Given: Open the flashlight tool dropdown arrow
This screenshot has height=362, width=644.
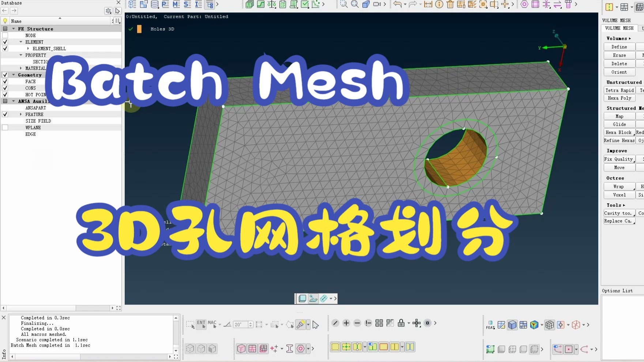Looking at the screenshot, I should pyautogui.click(x=308, y=324).
